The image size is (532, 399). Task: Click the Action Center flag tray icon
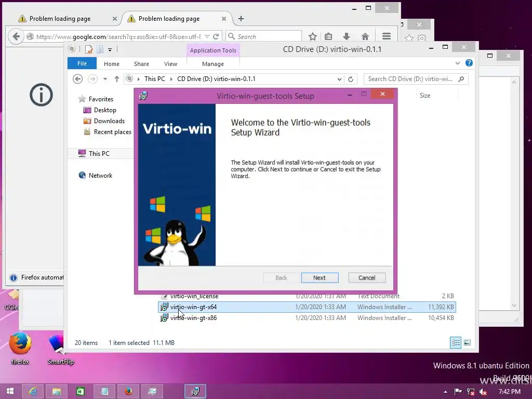(x=458, y=392)
